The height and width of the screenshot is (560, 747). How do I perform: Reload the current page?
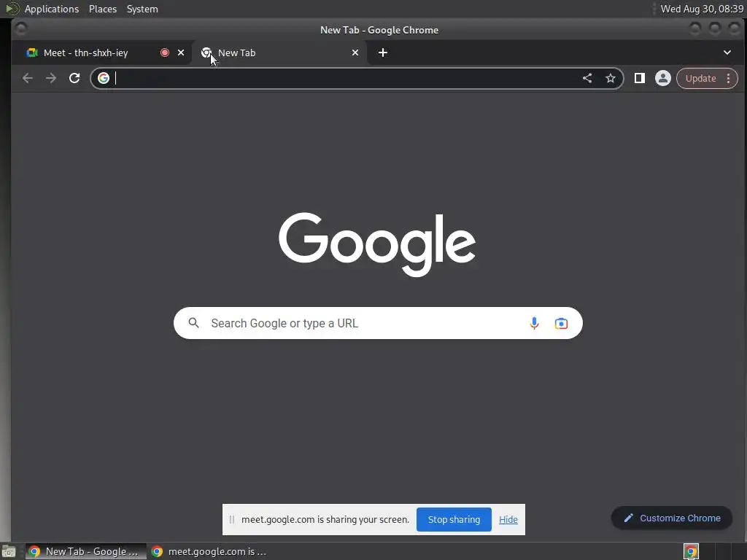[x=74, y=78]
